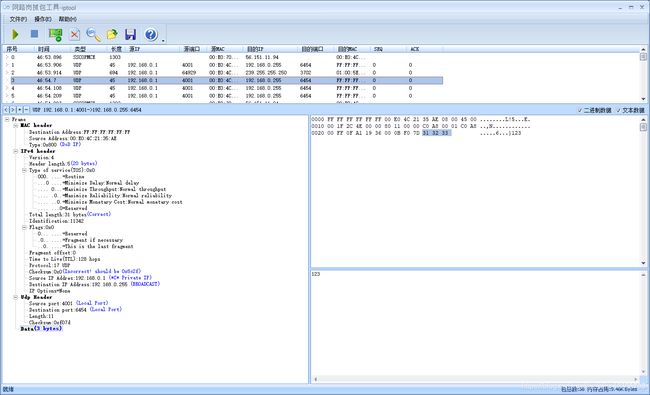Toggle the text data (文本数据) checkbox
The width and height of the screenshot is (650, 395).
coord(630,110)
